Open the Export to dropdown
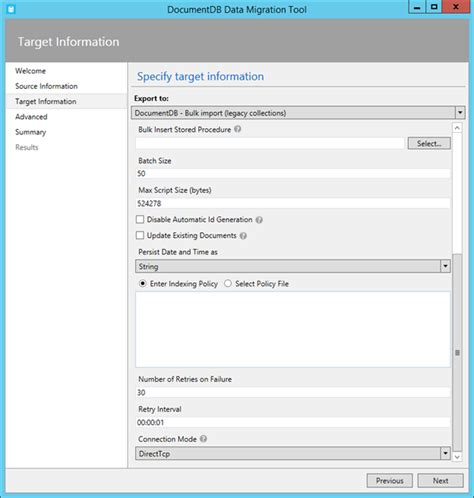Image resolution: width=474 pixels, height=498 pixels. (x=298, y=113)
